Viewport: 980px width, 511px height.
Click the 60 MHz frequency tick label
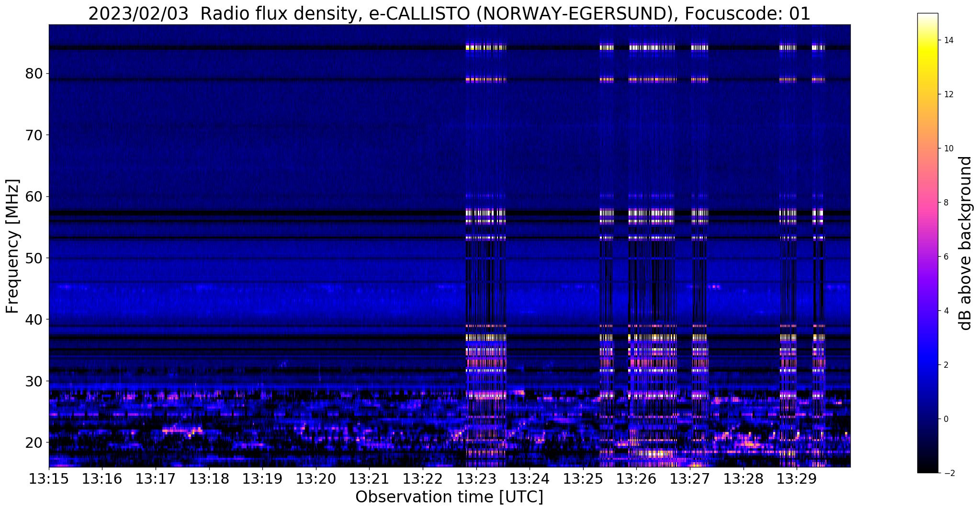(x=34, y=197)
